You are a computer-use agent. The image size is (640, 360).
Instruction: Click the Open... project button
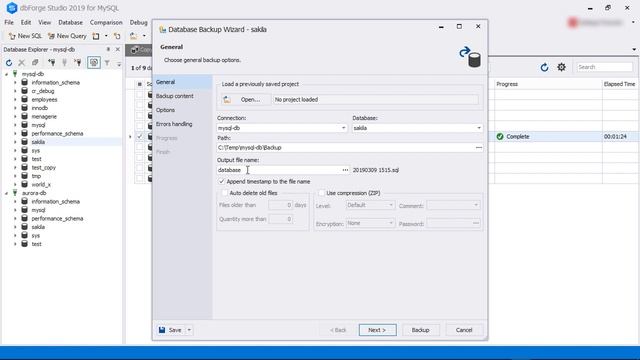click(246, 100)
